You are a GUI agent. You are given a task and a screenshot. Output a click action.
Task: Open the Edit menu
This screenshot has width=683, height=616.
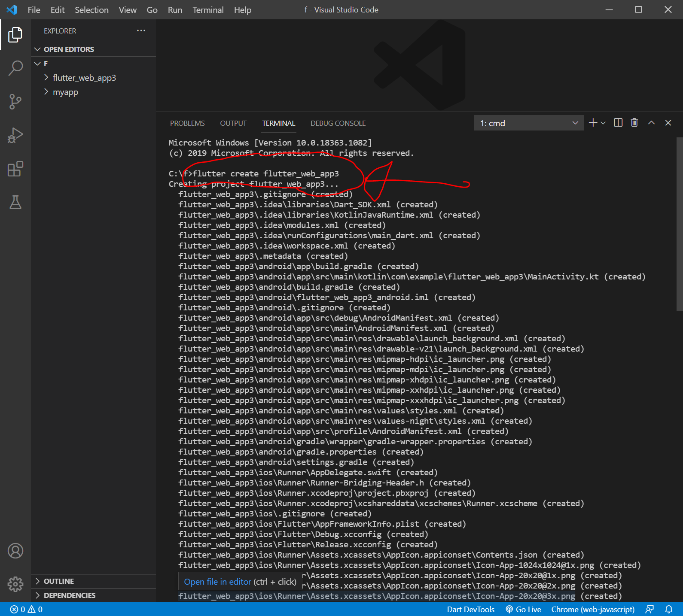[58, 10]
